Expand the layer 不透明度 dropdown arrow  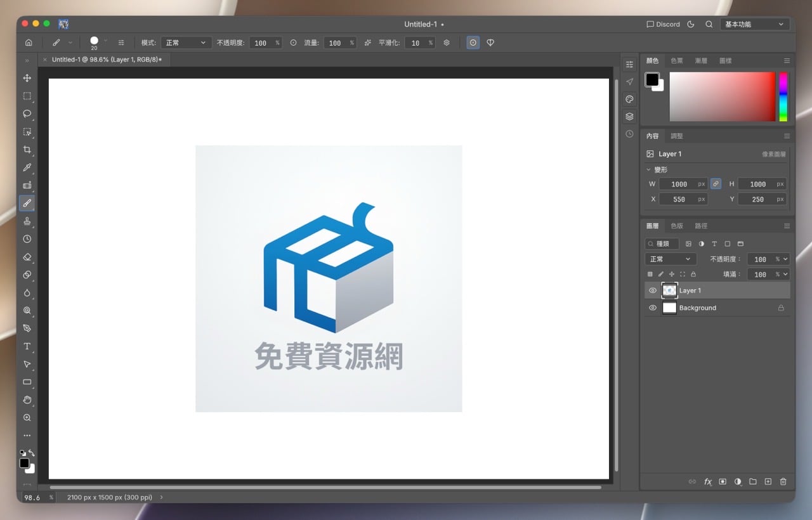click(785, 259)
